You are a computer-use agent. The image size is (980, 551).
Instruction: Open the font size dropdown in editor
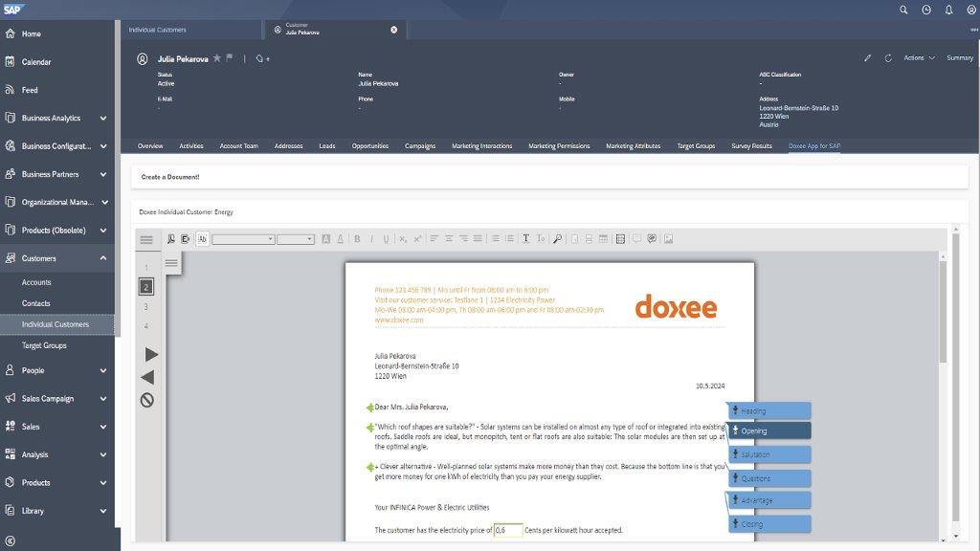(296, 239)
